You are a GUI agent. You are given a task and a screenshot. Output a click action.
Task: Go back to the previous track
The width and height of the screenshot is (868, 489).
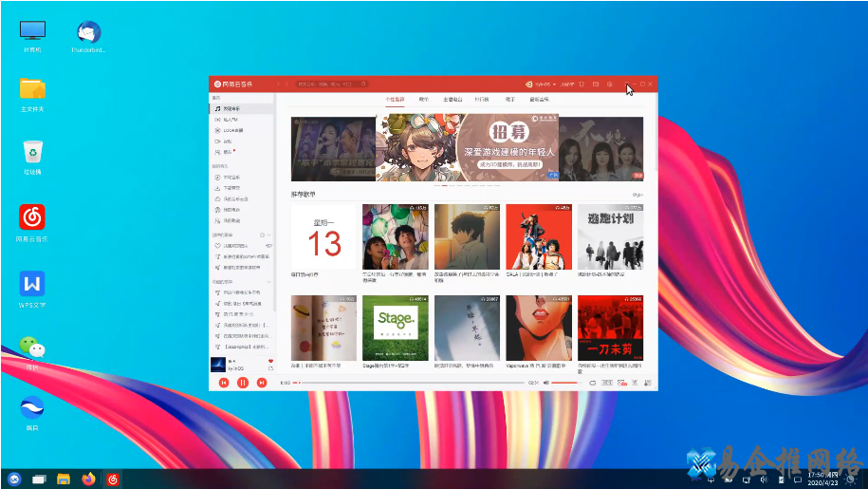[224, 382]
